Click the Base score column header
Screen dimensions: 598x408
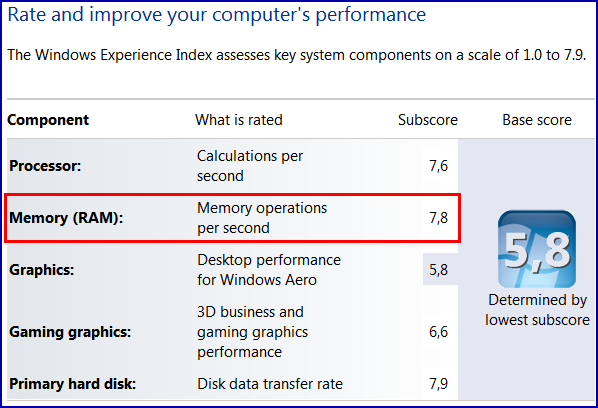pos(537,120)
